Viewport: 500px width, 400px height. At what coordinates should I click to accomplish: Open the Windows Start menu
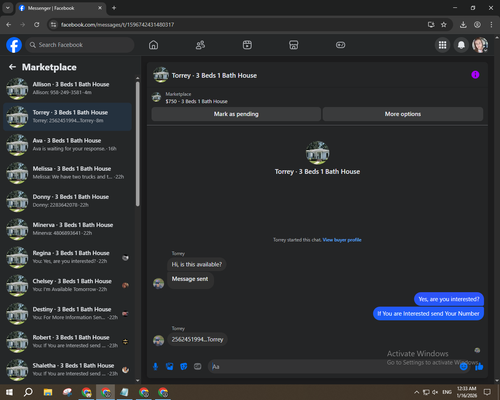coord(9,392)
